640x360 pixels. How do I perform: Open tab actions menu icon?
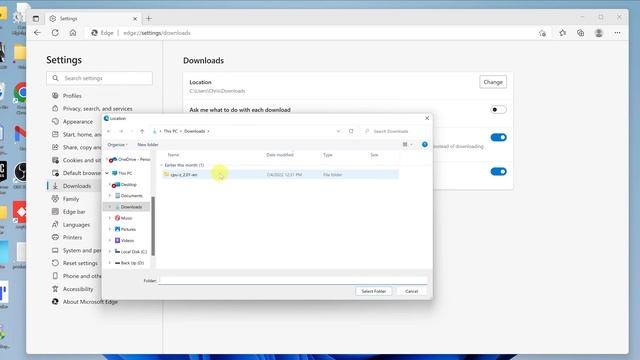coord(36,18)
